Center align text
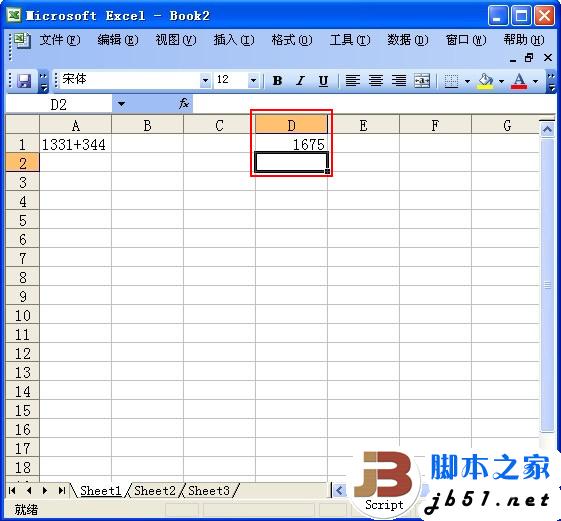This screenshot has height=521, width=561. (376, 81)
